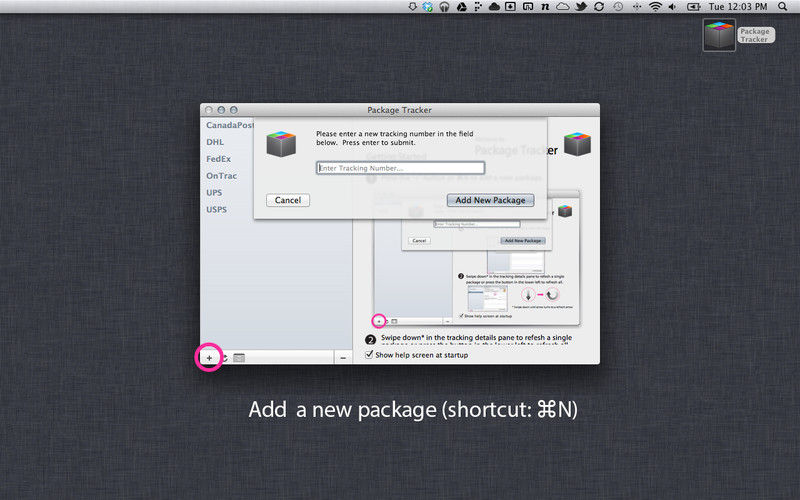Click the dotted flag-shaped menu bar icon
Screen dimensions: 800x500
478,7
